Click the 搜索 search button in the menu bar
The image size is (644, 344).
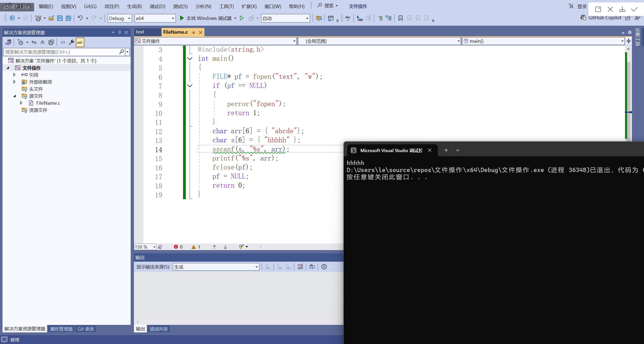[328, 6]
